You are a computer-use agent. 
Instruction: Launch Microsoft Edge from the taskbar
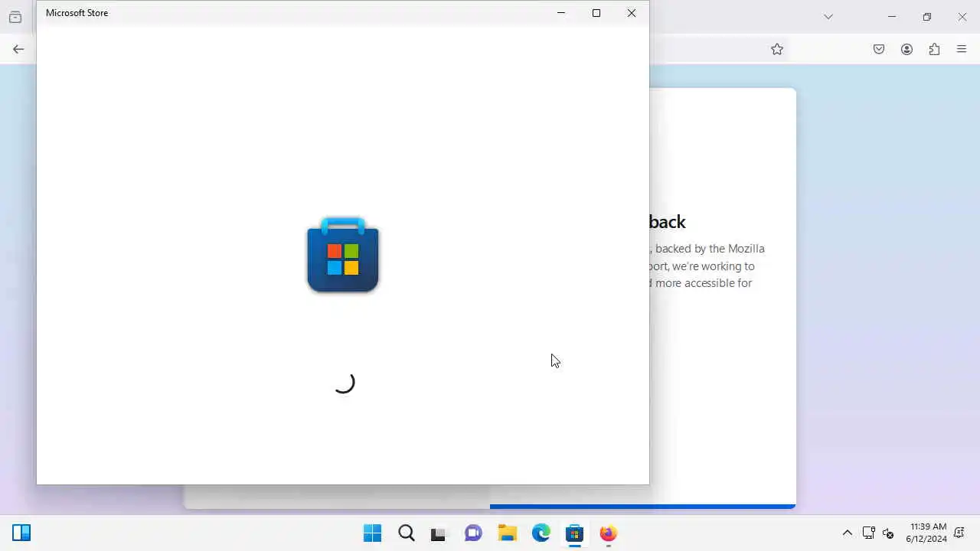[541, 533]
